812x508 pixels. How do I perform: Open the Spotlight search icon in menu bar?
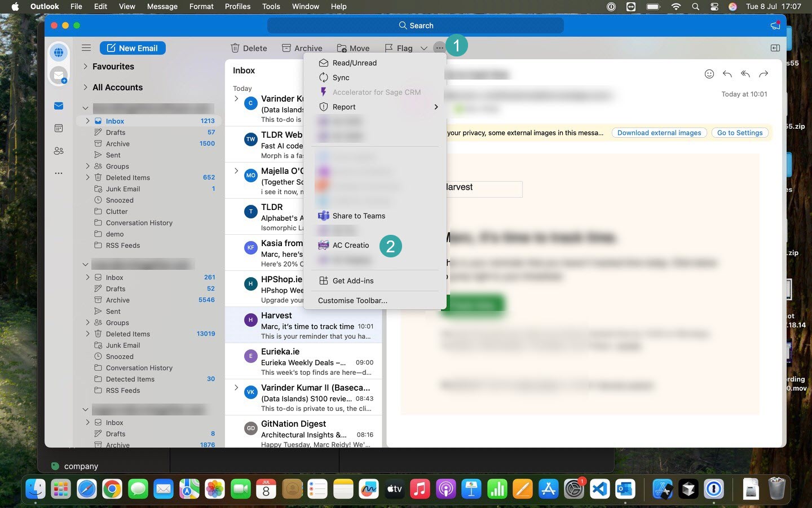pos(696,6)
